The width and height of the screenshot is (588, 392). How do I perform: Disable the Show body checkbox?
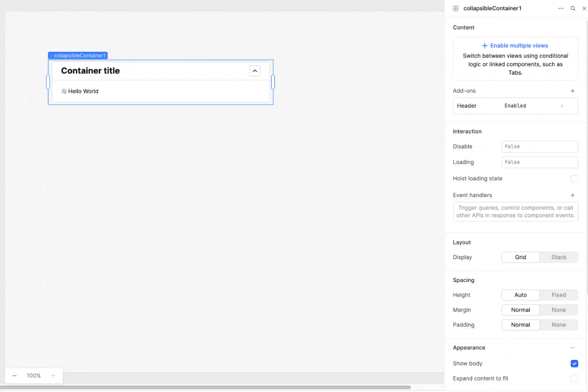(x=574, y=363)
